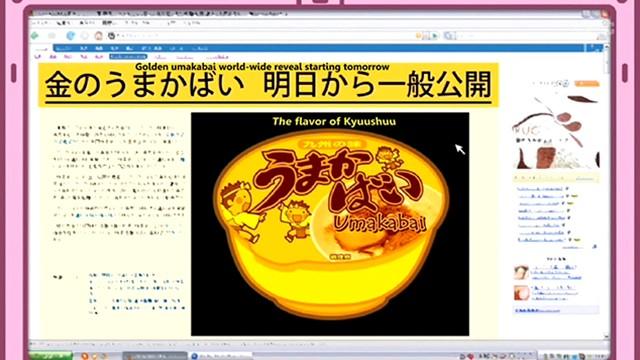Click the green back arrow in browser toolbar

point(35,36)
